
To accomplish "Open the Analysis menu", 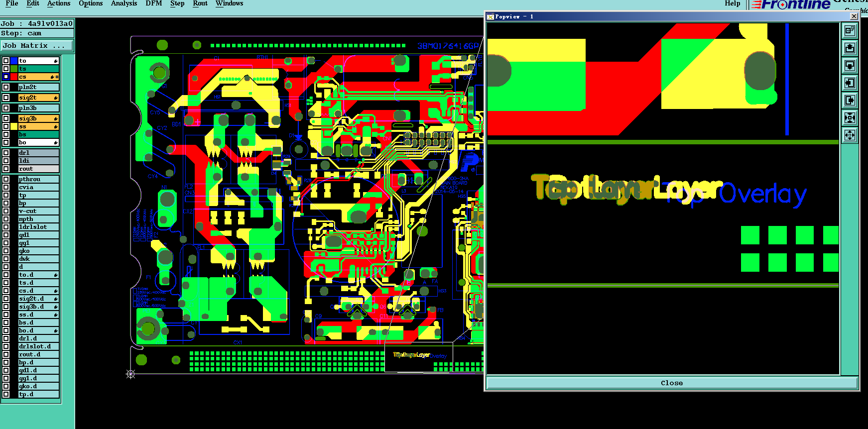I will 124,3.
